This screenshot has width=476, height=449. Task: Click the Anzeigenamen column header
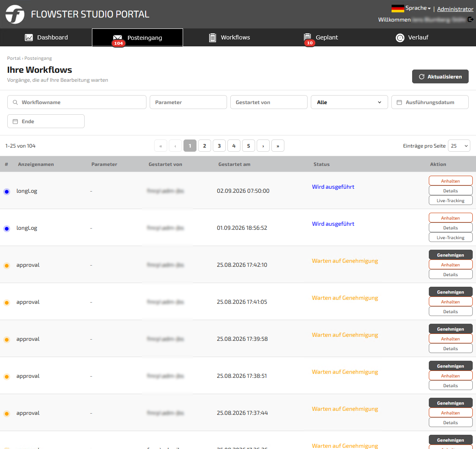pyautogui.click(x=36, y=164)
